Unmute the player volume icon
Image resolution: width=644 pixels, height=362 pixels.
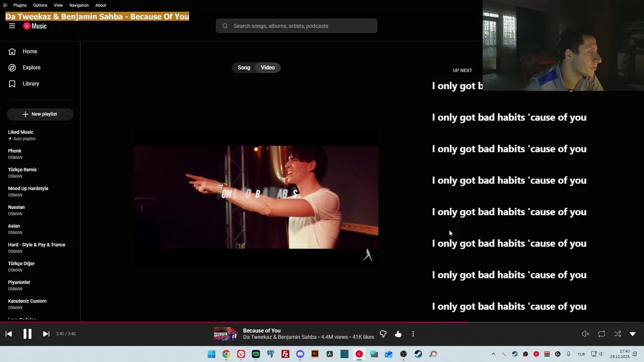coord(586,334)
